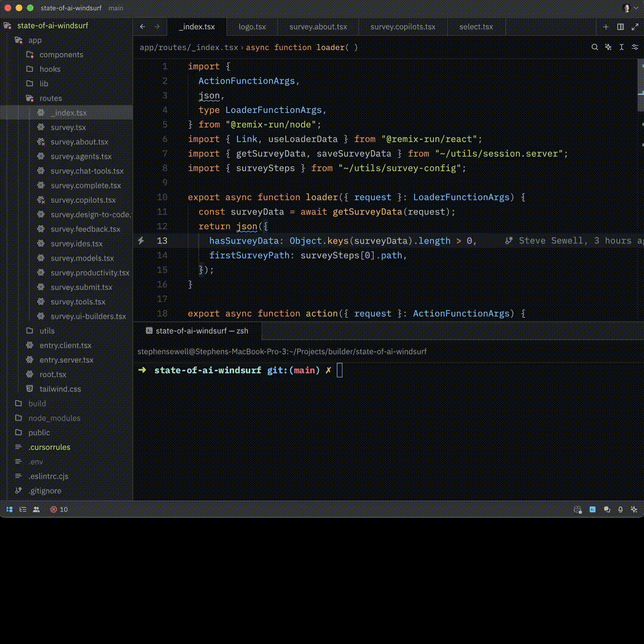Toggle the outline panel in status bar

(x=23, y=510)
